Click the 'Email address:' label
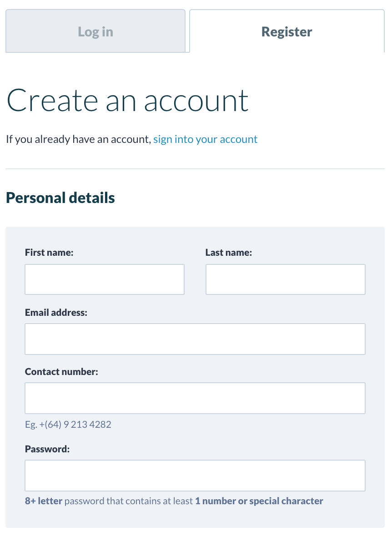392x537 pixels. (x=56, y=313)
